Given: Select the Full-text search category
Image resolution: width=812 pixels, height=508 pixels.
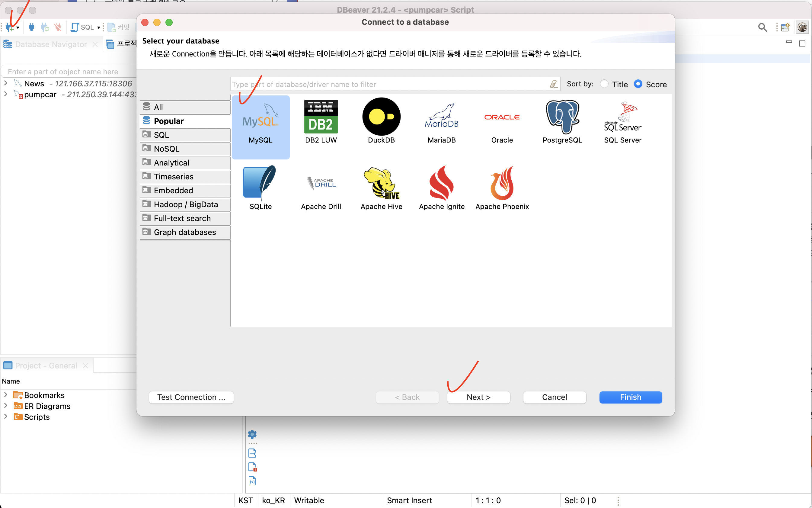Looking at the screenshot, I should (185, 218).
